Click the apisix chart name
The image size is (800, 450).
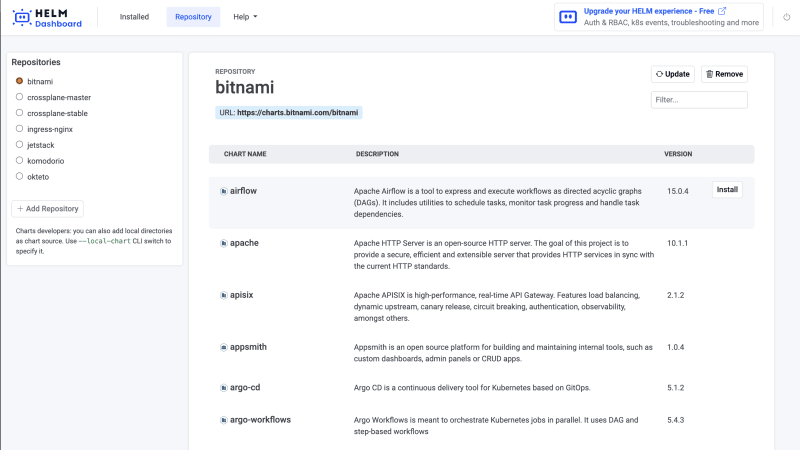click(x=241, y=295)
